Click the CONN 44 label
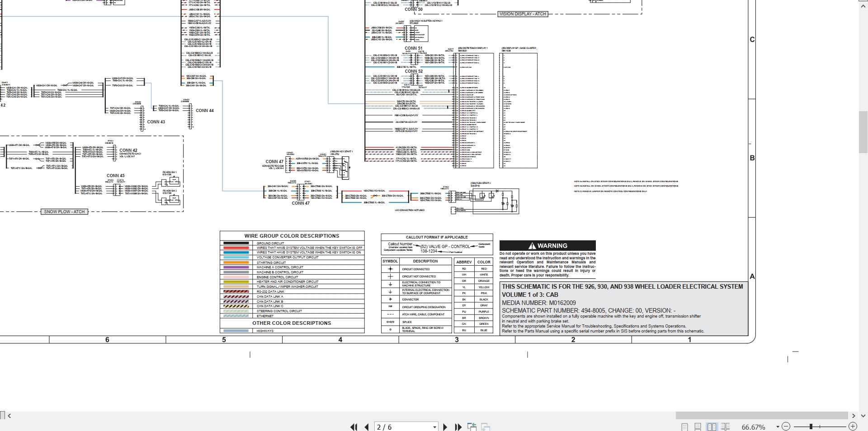The image size is (868, 431). (x=205, y=110)
